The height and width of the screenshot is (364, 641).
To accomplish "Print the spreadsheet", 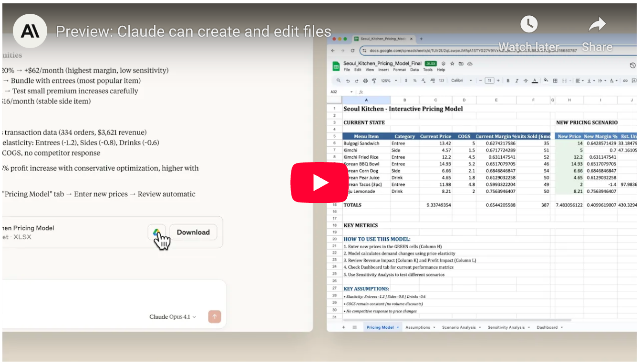I will coord(365,81).
